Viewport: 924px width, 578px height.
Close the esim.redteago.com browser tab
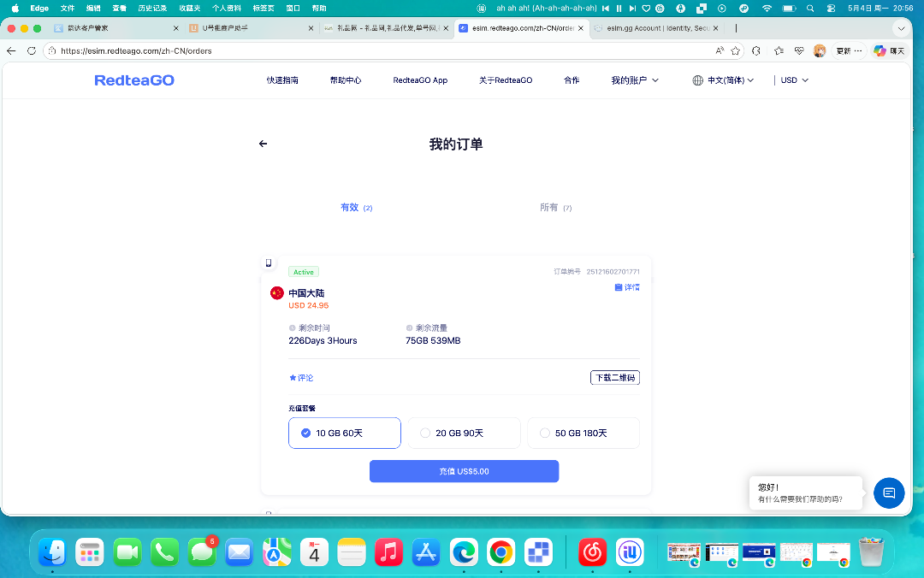click(x=581, y=28)
